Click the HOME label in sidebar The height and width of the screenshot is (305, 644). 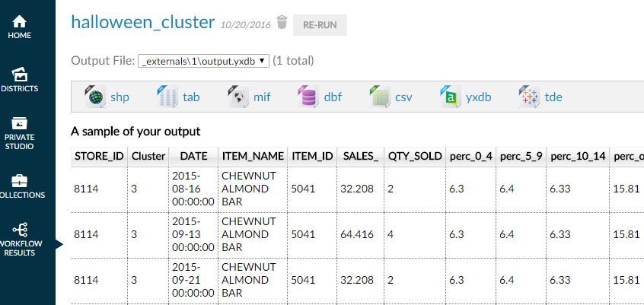click(x=19, y=35)
